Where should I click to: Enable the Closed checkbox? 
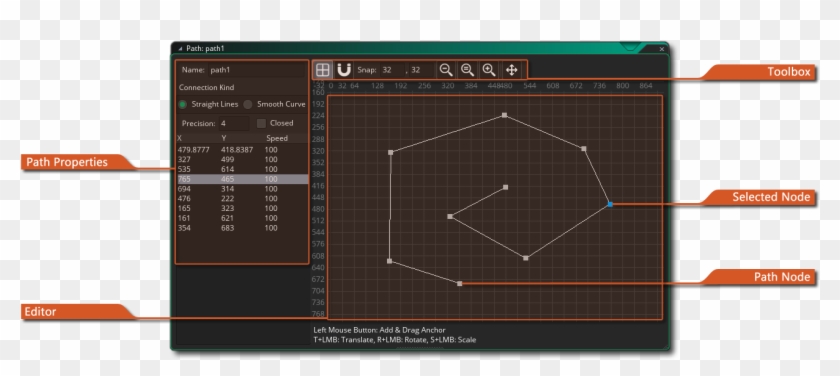coord(261,123)
